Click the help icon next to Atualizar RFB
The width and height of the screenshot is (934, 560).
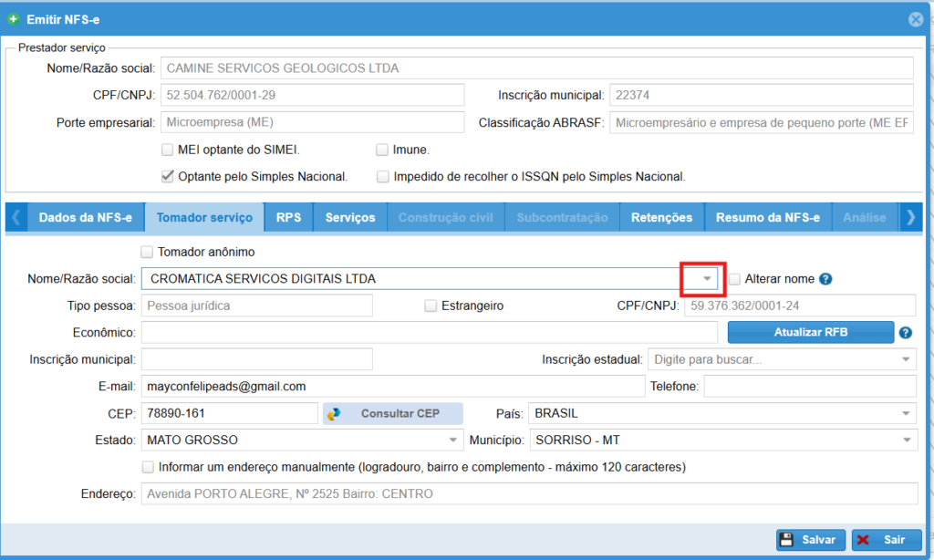906,333
